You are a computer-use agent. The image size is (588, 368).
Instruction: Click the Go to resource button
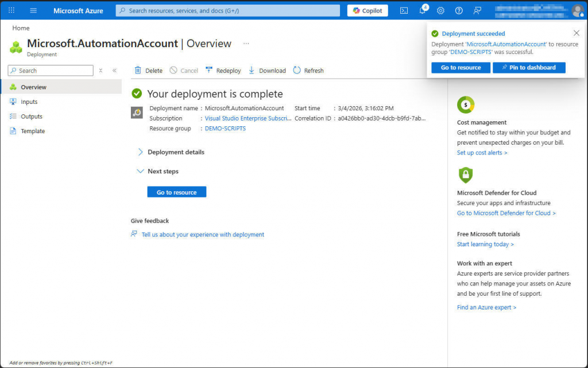(176, 192)
